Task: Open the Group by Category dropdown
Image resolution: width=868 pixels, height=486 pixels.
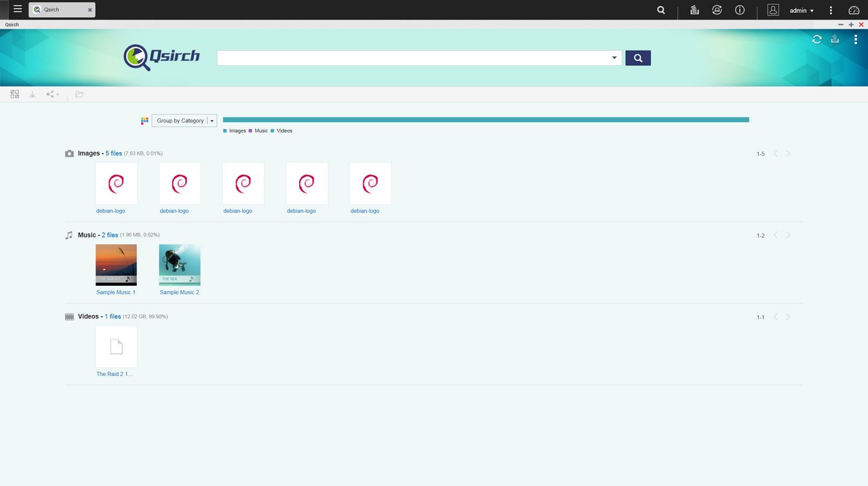Action: click(x=184, y=121)
